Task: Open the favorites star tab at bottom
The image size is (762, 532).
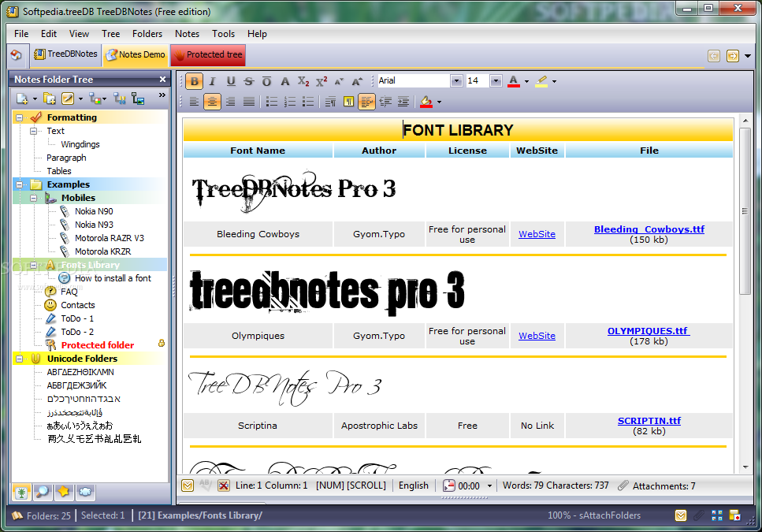Action: (x=64, y=492)
